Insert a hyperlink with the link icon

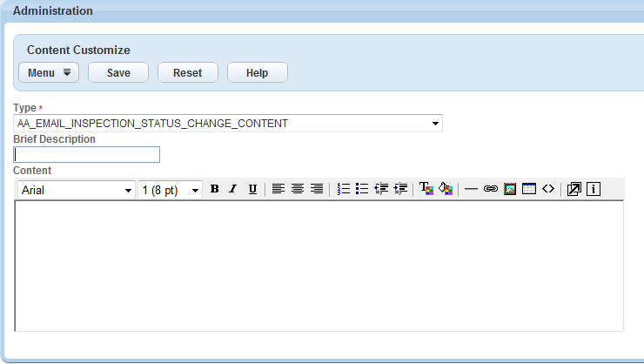(x=490, y=189)
